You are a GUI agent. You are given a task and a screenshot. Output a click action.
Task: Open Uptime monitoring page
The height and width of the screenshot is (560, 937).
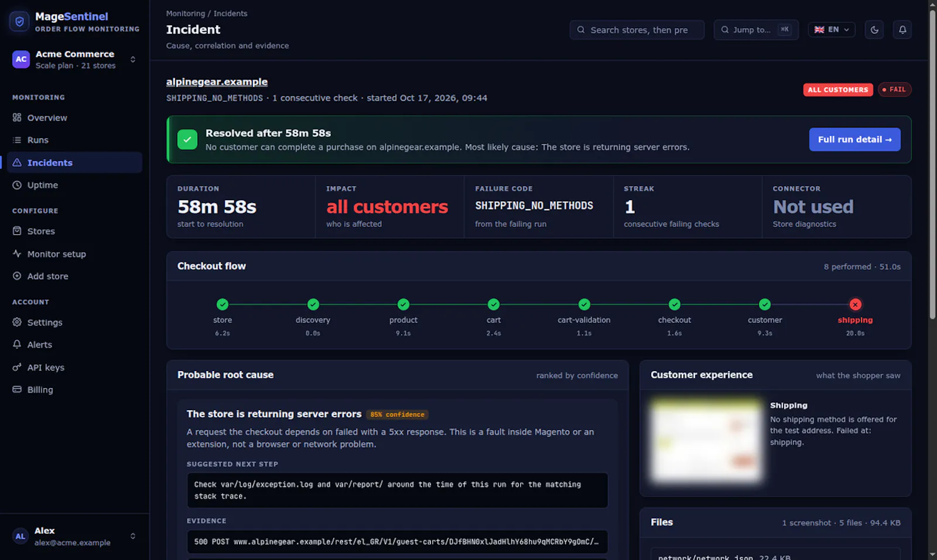tap(74, 185)
